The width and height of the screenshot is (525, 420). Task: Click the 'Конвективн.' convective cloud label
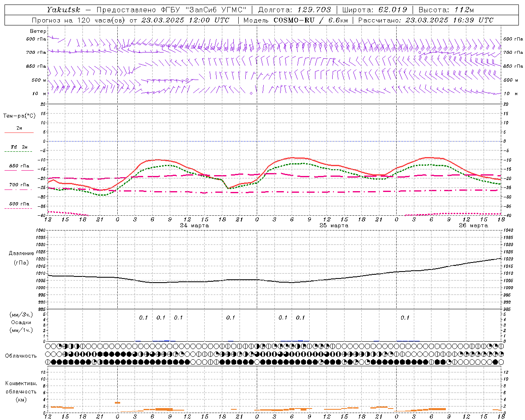tap(21, 383)
